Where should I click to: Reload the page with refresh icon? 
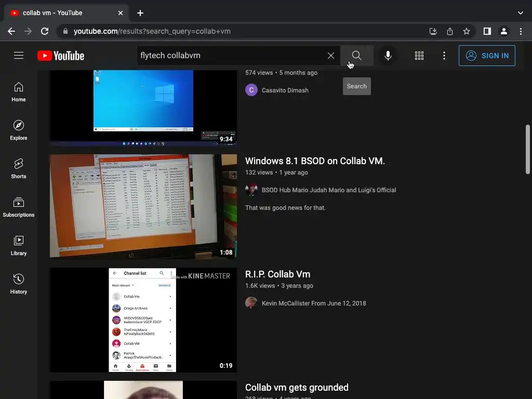pyautogui.click(x=45, y=31)
